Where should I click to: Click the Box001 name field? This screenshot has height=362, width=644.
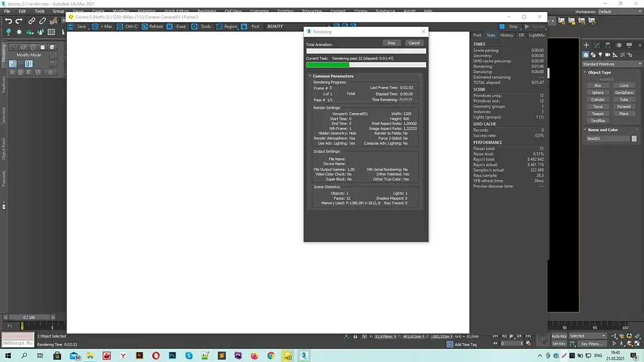607,139
